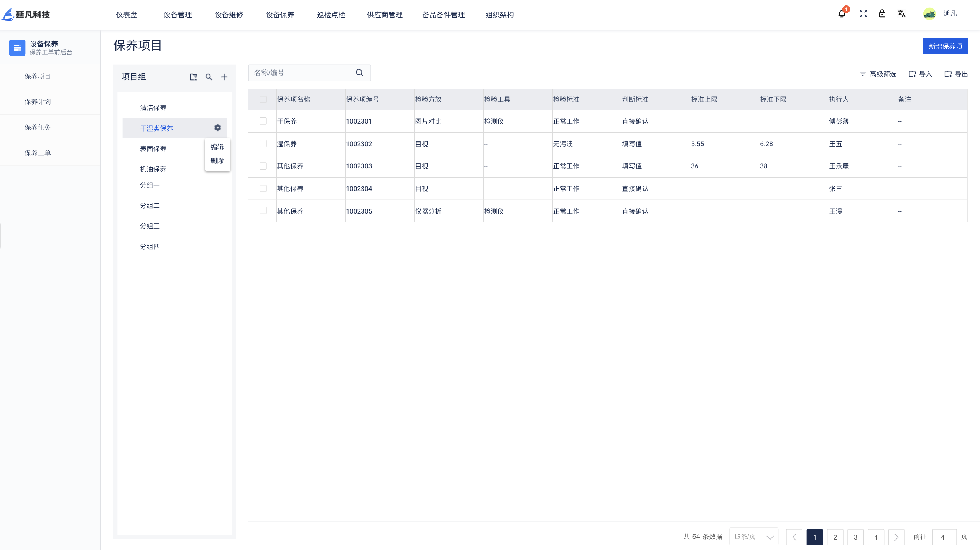Toggle fullscreen mode icon
980x550 pixels.
click(x=863, y=14)
